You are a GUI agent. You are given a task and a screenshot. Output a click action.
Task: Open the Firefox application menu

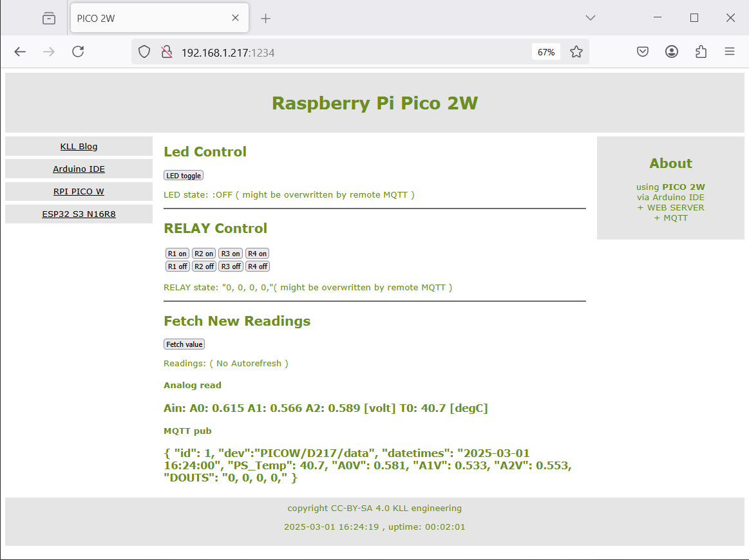(730, 51)
